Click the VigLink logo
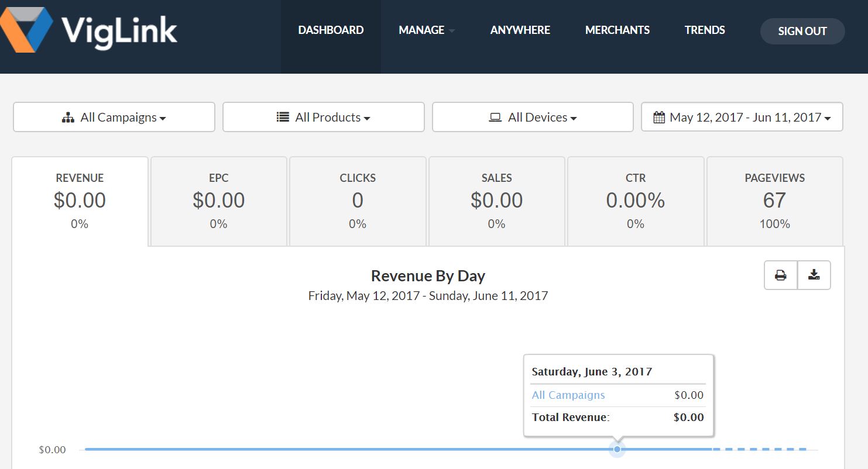Screen dimensions: 868x469 point(89,30)
